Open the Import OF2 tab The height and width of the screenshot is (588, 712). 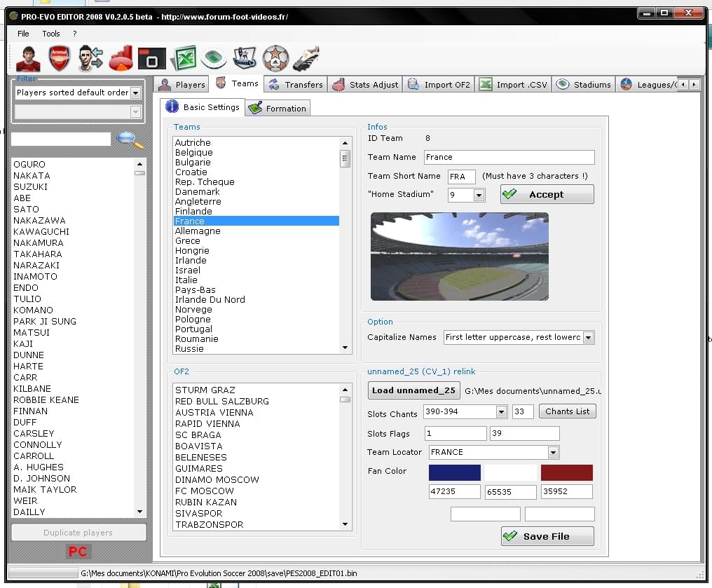[439, 85]
